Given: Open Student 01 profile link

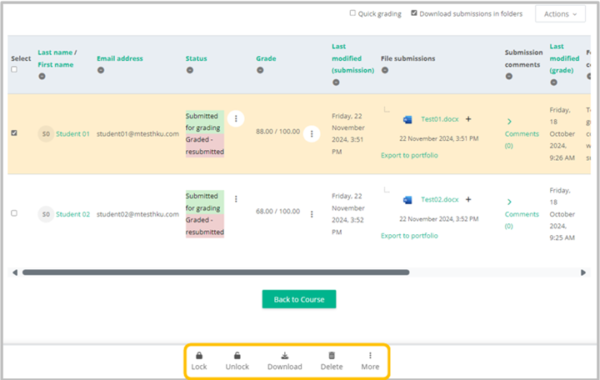Looking at the screenshot, I should tap(72, 134).
